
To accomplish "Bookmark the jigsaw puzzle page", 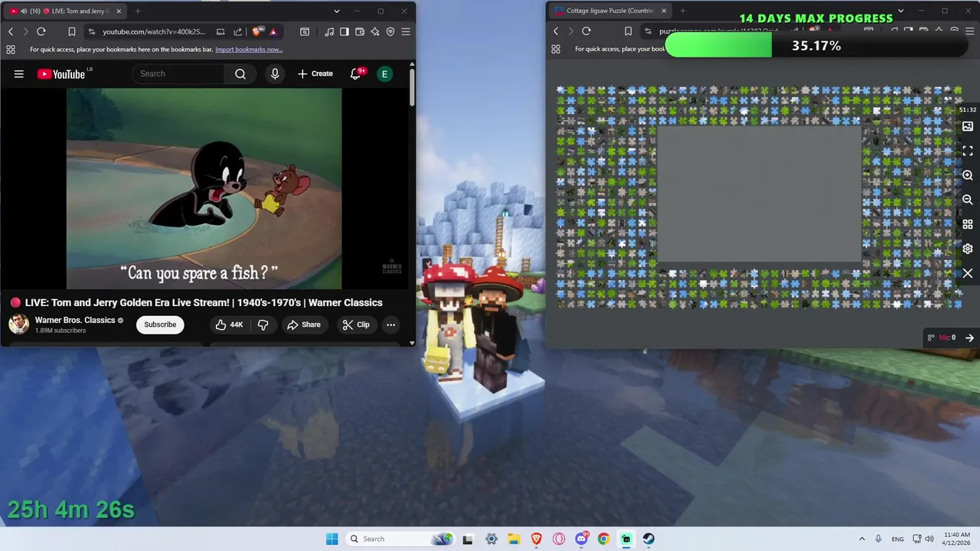I will tap(628, 31).
